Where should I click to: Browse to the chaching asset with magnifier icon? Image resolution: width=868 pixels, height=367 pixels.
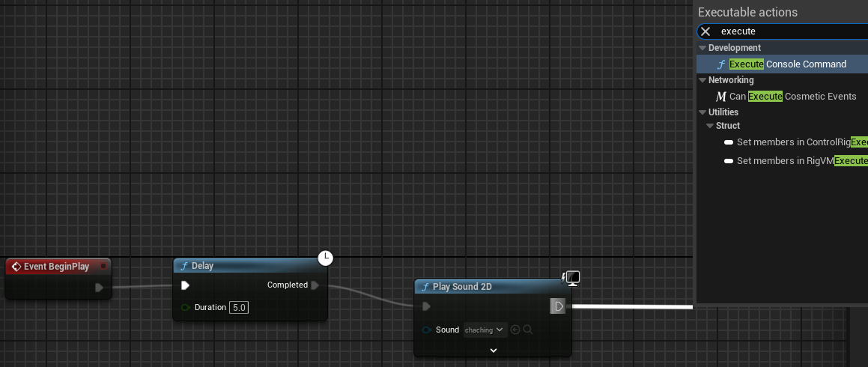pyautogui.click(x=528, y=330)
